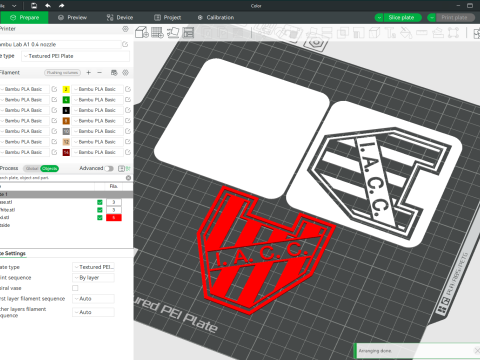The image size is (480, 360).
Task: Click the Print plate button
Action: point(455,18)
